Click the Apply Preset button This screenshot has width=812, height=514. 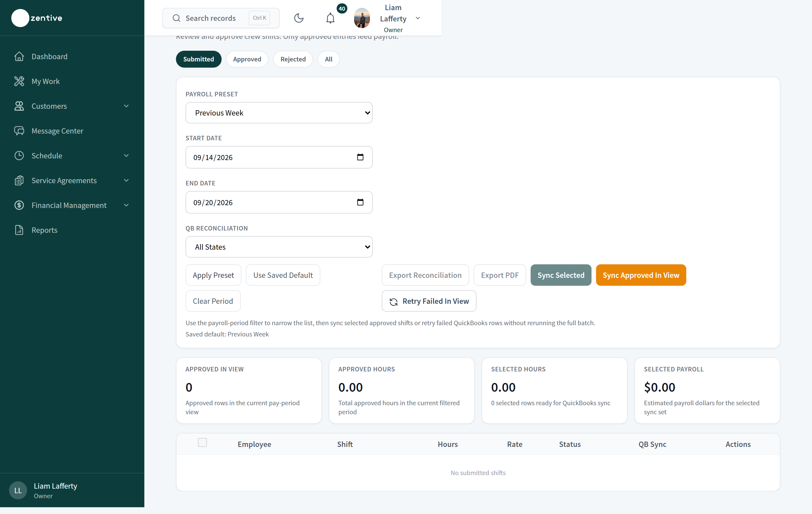pyautogui.click(x=213, y=275)
